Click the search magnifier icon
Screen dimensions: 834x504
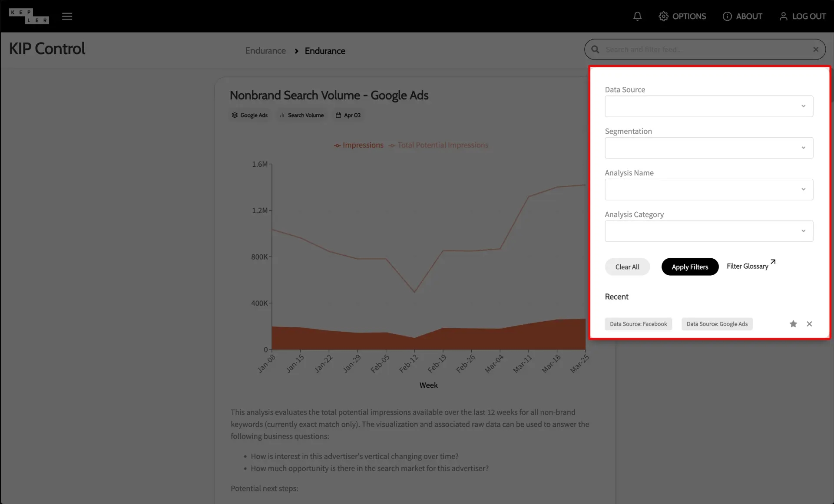[595, 49]
